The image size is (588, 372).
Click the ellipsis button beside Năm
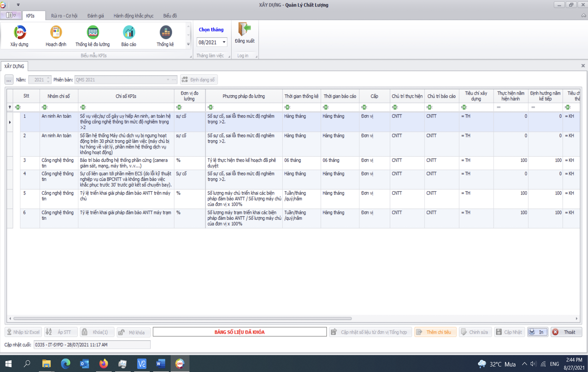[9, 80]
